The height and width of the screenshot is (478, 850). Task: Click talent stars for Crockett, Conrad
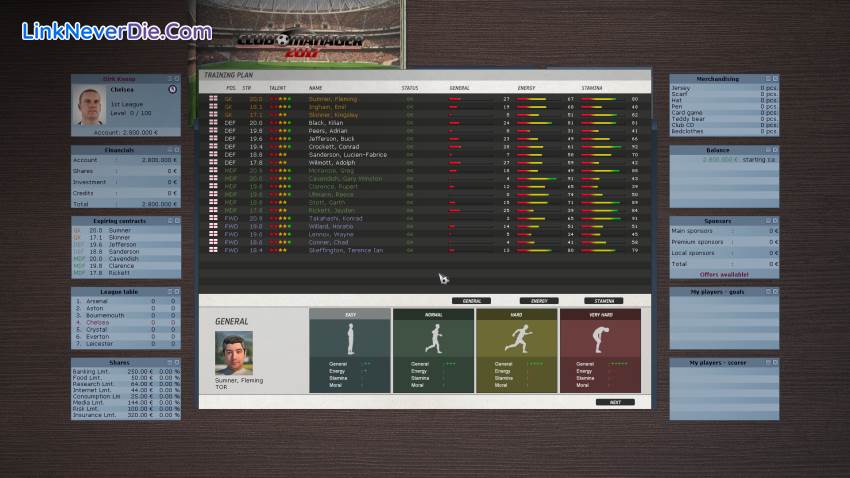(280, 146)
